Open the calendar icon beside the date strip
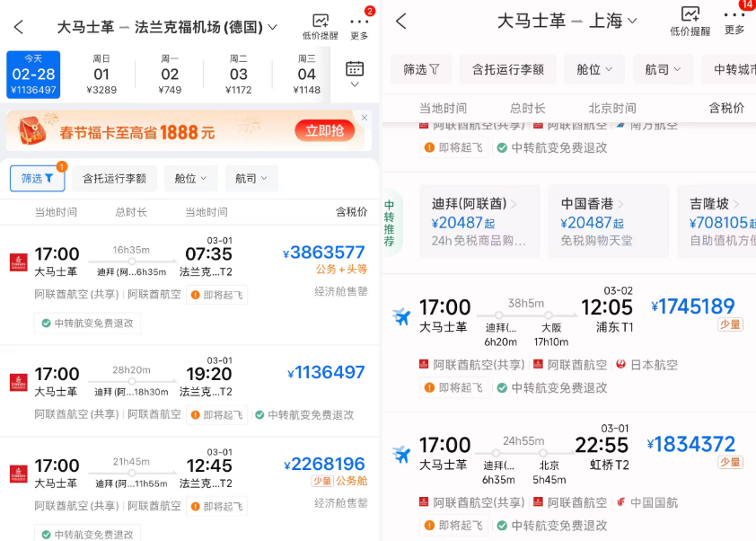 [x=355, y=68]
